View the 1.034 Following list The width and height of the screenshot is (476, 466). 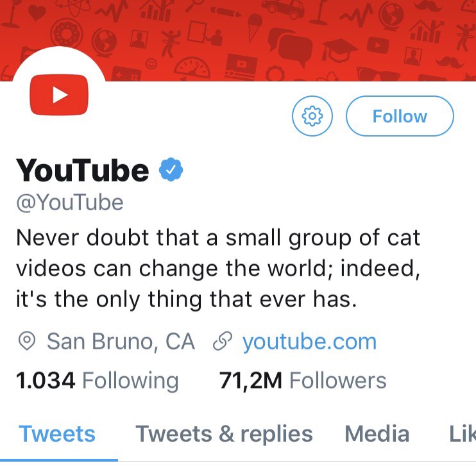pyautogui.click(x=97, y=381)
